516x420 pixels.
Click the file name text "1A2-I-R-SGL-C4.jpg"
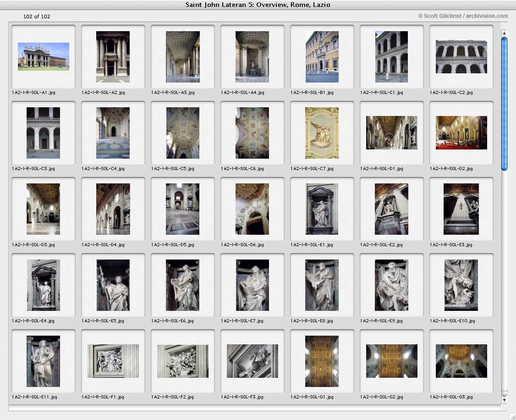(x=103, y=169)
